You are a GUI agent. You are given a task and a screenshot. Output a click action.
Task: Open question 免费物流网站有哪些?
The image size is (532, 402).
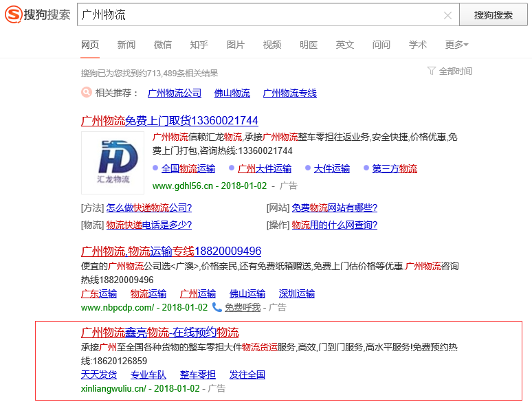click(x=335, y=208)
